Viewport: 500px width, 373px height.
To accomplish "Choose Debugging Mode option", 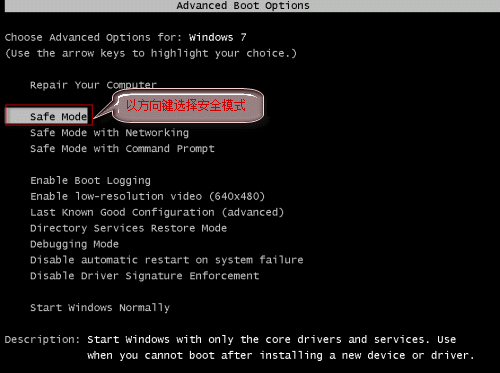I will [x=74, y=244].
